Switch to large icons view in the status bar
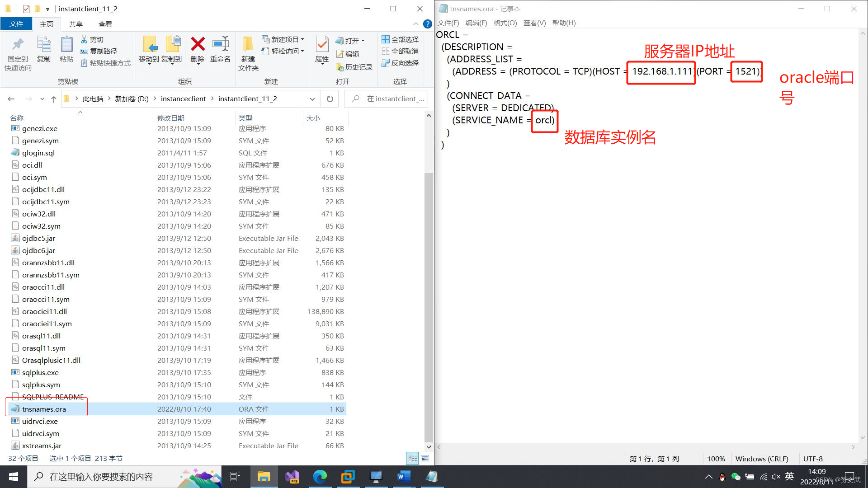This screenshot has height=488, width=868. (x=425, y=458)
